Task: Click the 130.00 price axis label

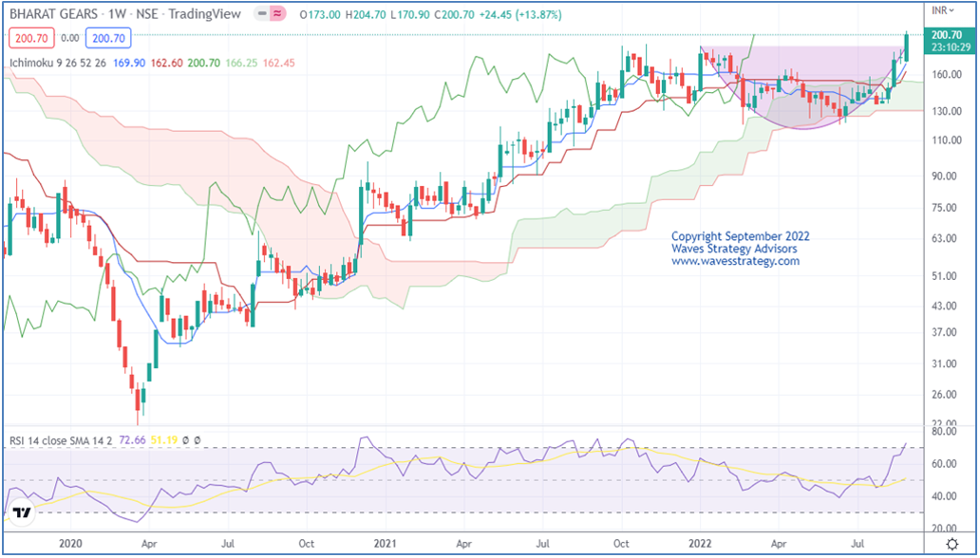Action: point(946,111)
